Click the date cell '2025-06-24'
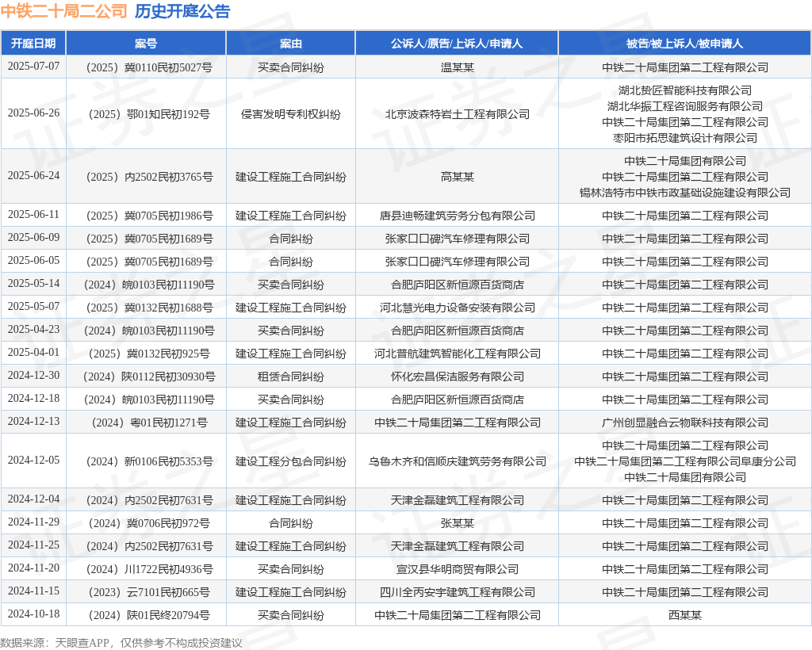The image size is (812, 650). pos(33,175)
